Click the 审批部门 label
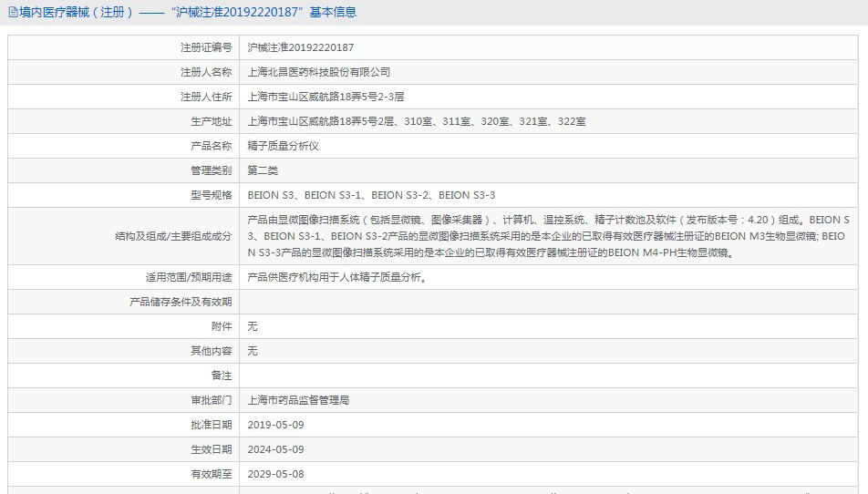 [211, 400]
